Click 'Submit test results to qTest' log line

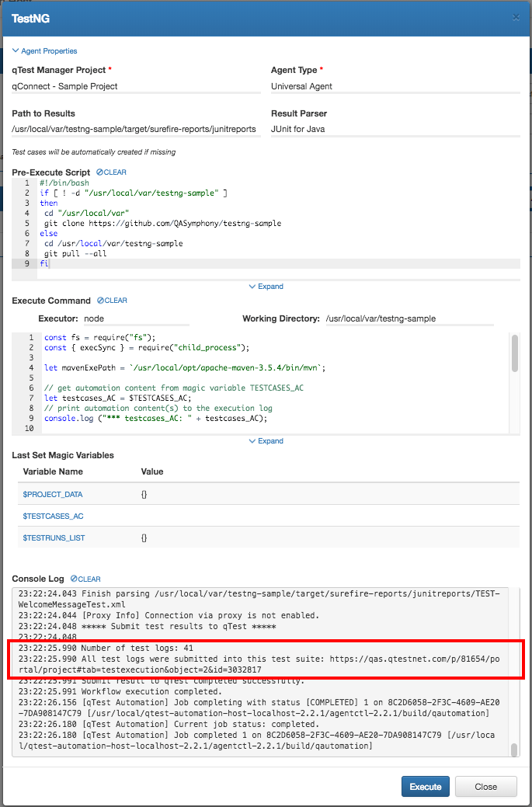click(147, 627)
